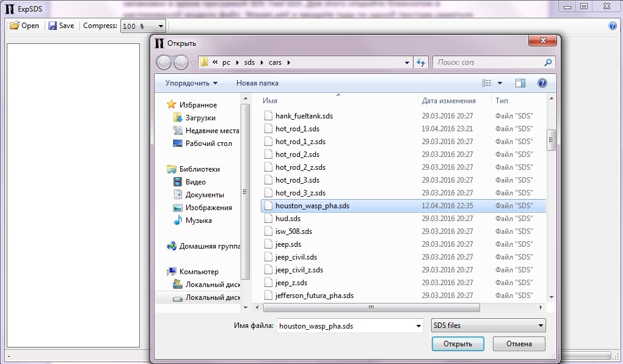Open the Compress percentage dropdown
623x364 pixels.
tap(161, 26)
